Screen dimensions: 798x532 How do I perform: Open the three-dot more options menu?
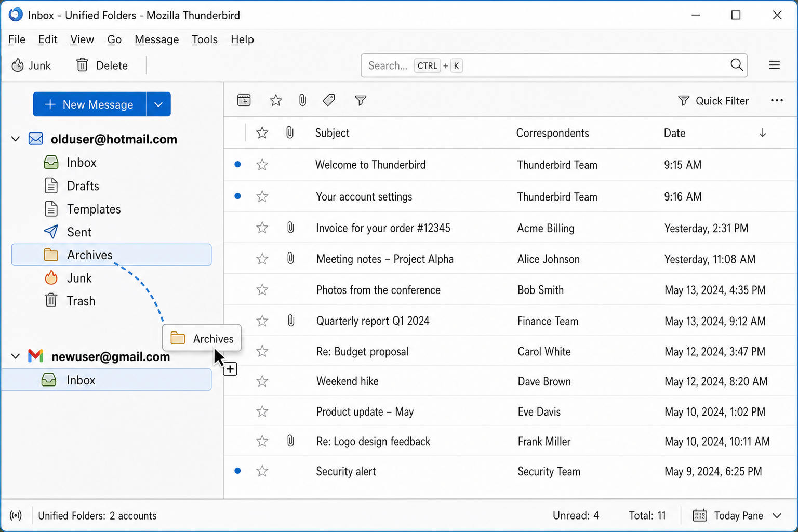[x=777, y=101]
